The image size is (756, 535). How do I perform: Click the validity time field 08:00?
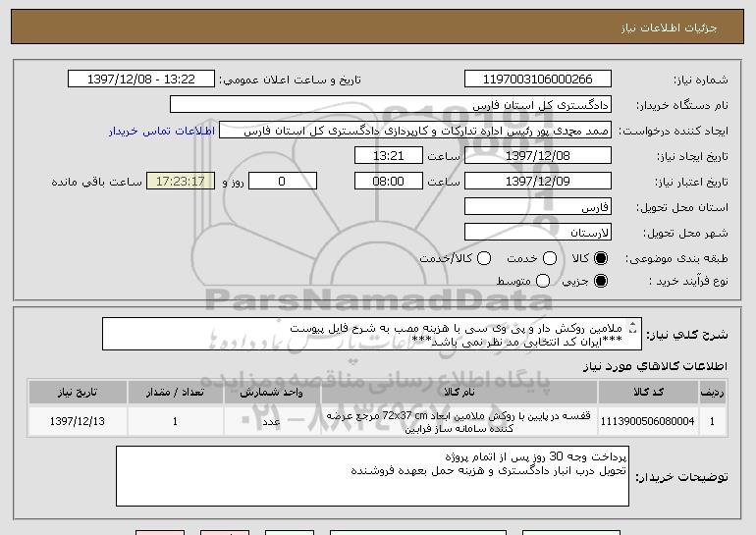click(389, 182)
